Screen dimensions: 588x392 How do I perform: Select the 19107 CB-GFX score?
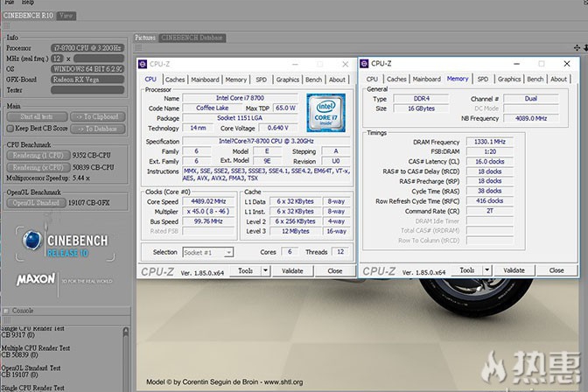[x=89, y=203]
